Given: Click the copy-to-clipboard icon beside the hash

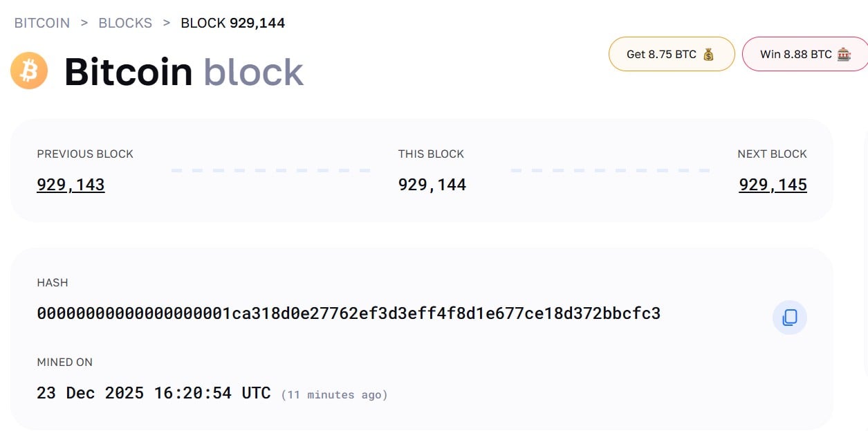Looking at the screenshot, I should click(789, 317).
